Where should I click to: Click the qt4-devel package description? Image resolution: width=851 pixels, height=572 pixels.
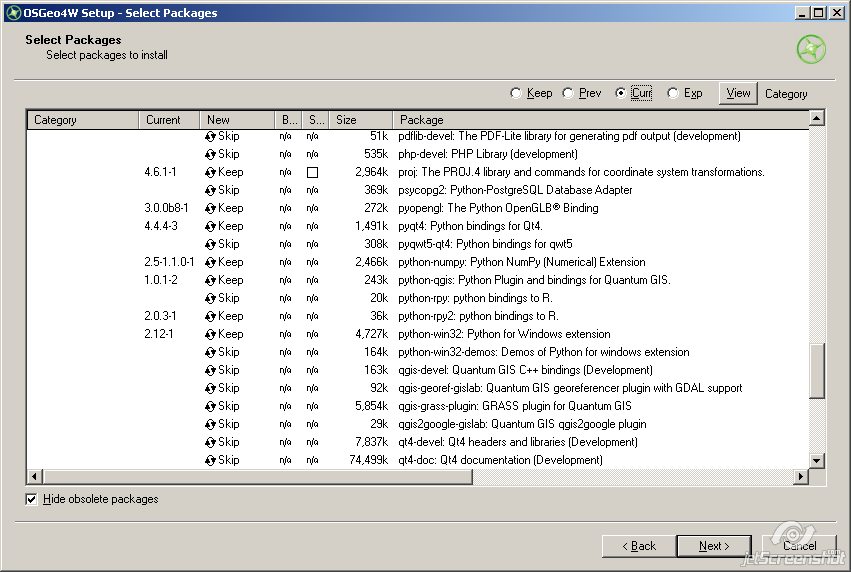coord(518,442)
